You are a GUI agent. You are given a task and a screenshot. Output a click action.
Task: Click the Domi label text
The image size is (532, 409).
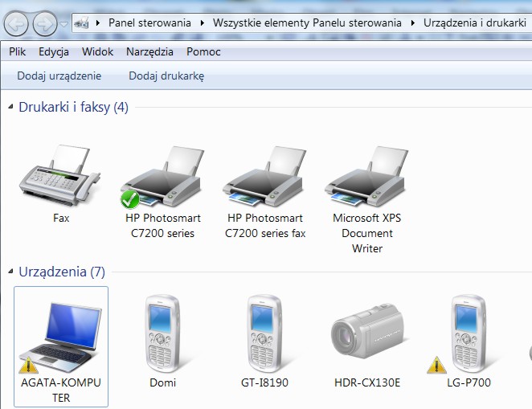click(162, 382)
